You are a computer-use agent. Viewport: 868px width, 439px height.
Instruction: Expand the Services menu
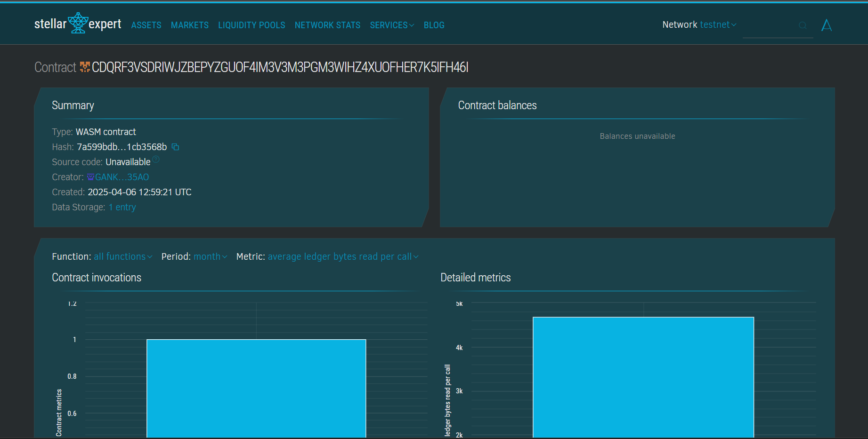point(391,25)
